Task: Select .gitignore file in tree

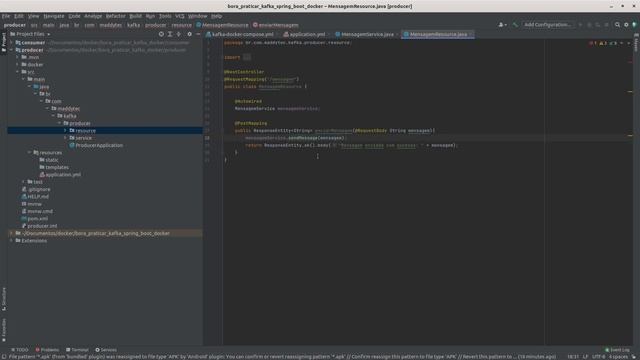Action: (x=36, y=189)
